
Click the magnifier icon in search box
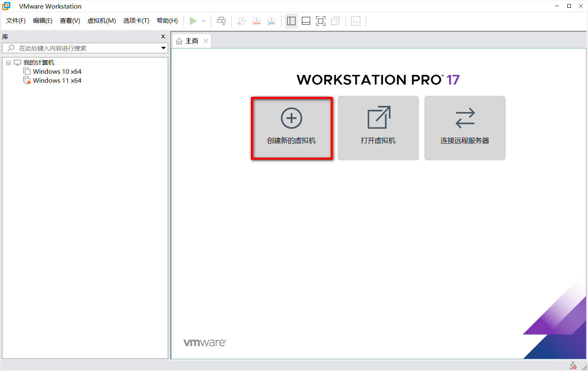click(x=11, y=48)
